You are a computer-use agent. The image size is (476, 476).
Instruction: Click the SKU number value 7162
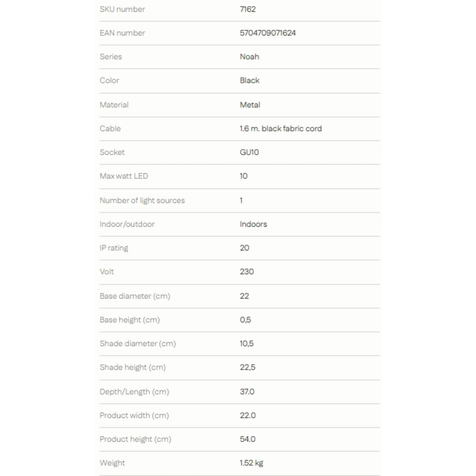point(248,9)
